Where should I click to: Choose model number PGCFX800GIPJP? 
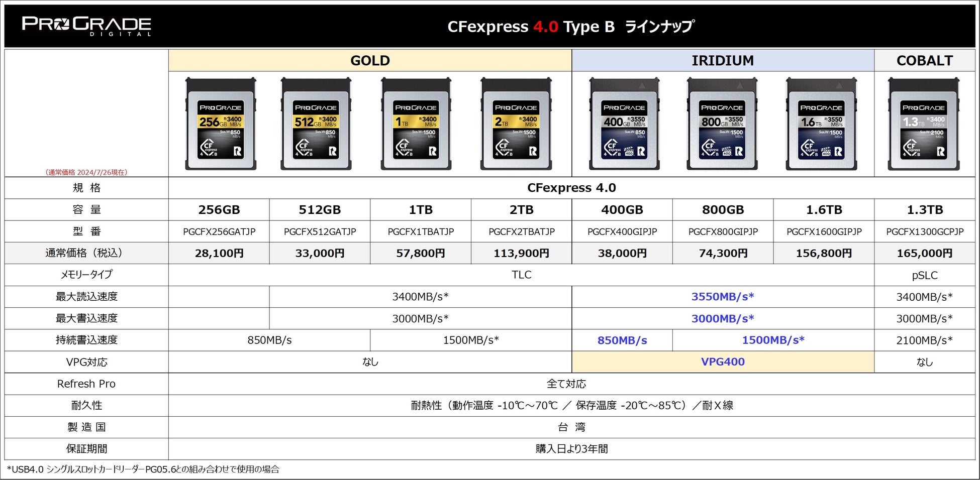click(x=723, y=231)
